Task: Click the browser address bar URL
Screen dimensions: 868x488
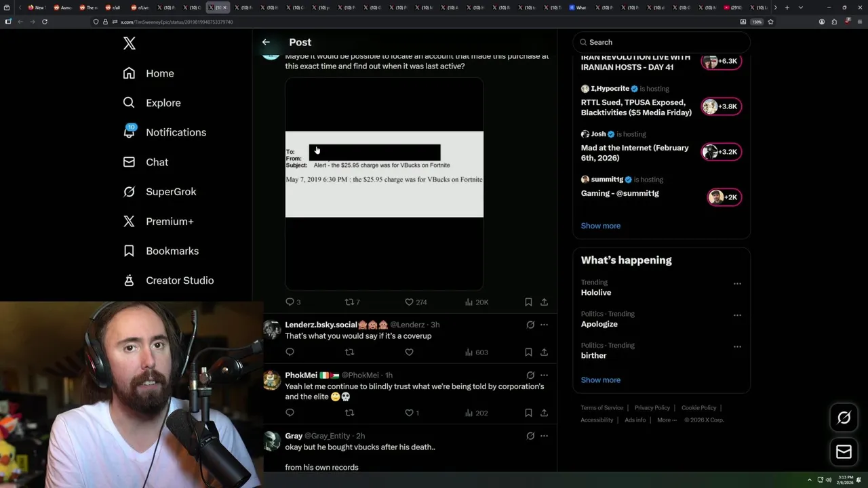Action: pos(176,22)
